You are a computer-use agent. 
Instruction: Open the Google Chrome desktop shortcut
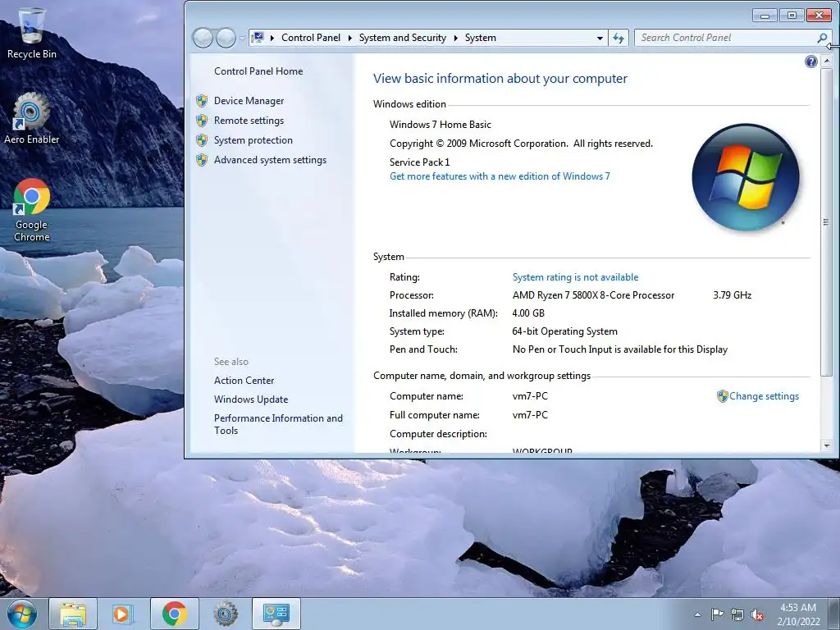(32, 210)
